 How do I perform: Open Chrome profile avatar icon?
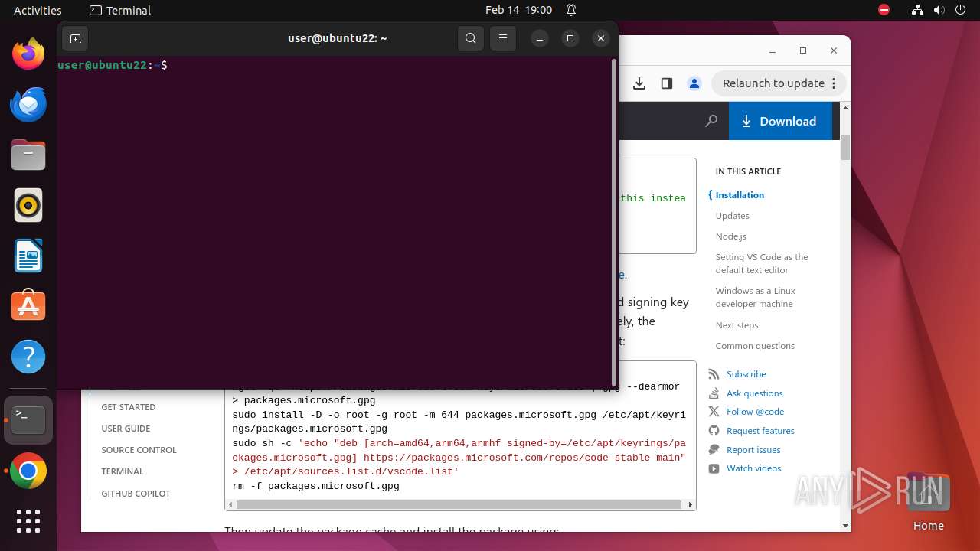coord(694,83)
